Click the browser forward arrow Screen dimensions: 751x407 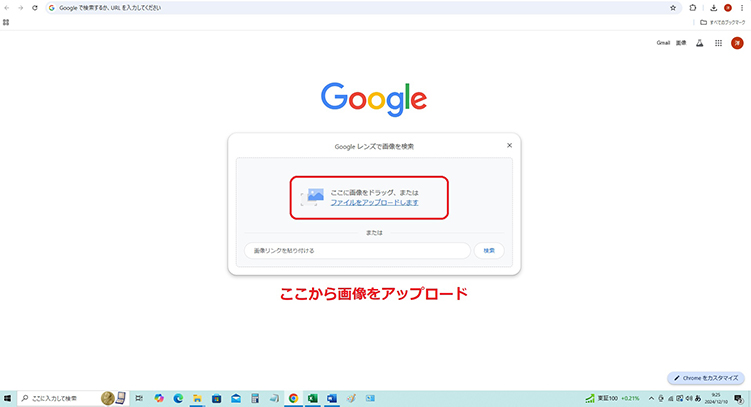point(21,8)
